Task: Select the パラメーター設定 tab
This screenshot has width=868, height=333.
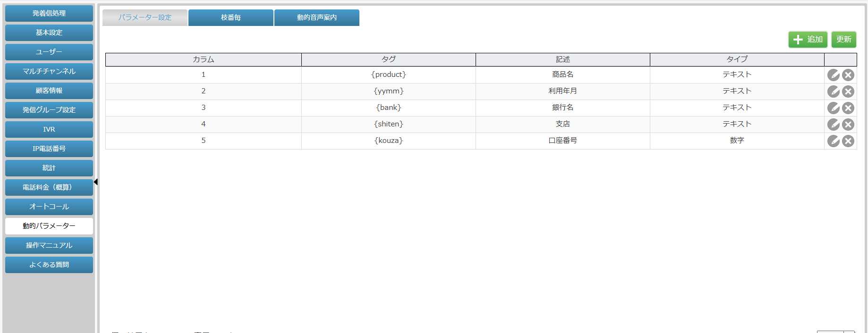Action: click(145, 17)
